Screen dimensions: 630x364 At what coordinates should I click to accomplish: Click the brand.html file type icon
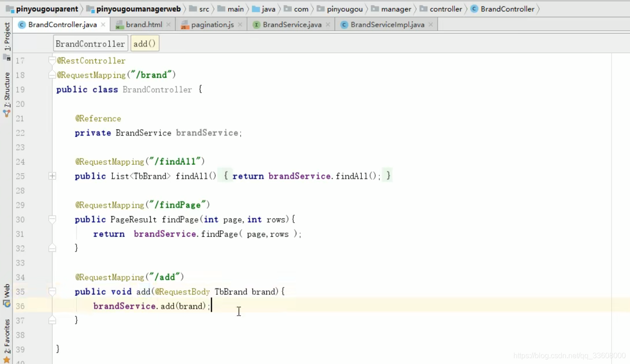pos(119,25)
